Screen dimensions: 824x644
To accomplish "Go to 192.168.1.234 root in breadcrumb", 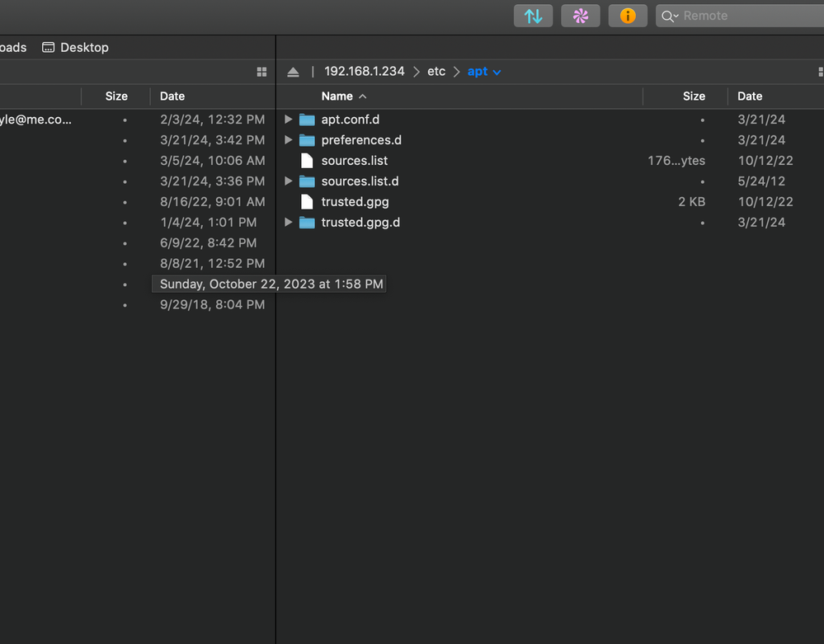I will click(364, 72).
